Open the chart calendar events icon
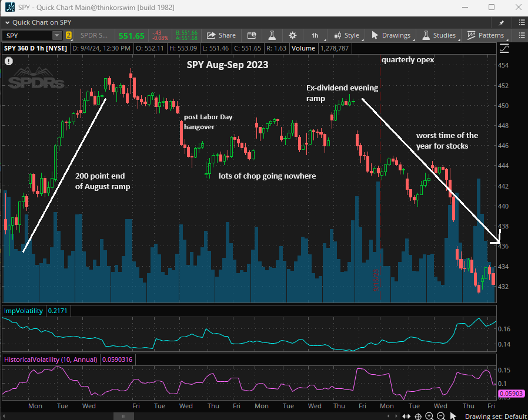 click(x=252, y=35)
